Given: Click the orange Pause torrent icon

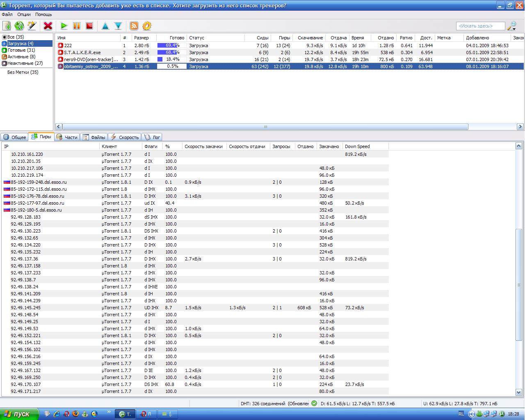Looking at the screenshot, I should pos(77,26).
